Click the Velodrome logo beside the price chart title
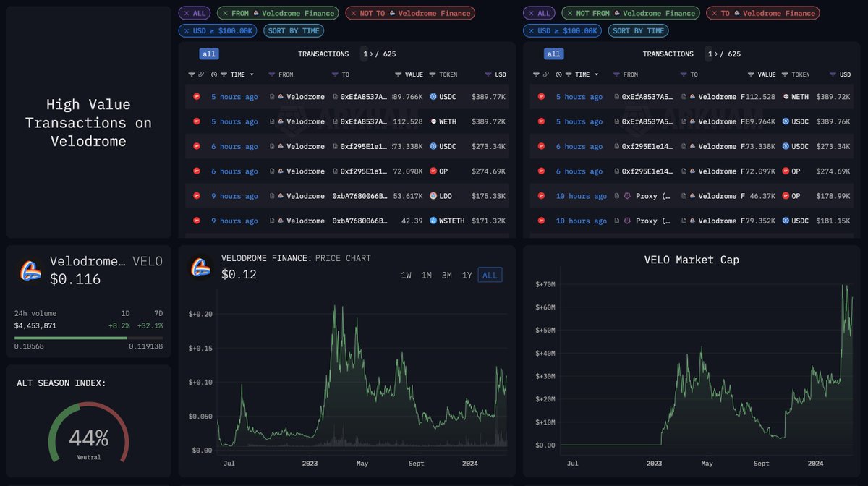Screen dimensions: 868x486 coord(200,268)
